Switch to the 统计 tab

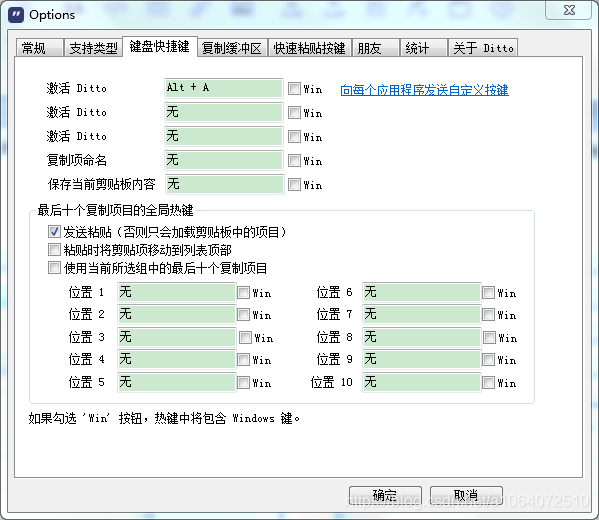coord(423,48)
